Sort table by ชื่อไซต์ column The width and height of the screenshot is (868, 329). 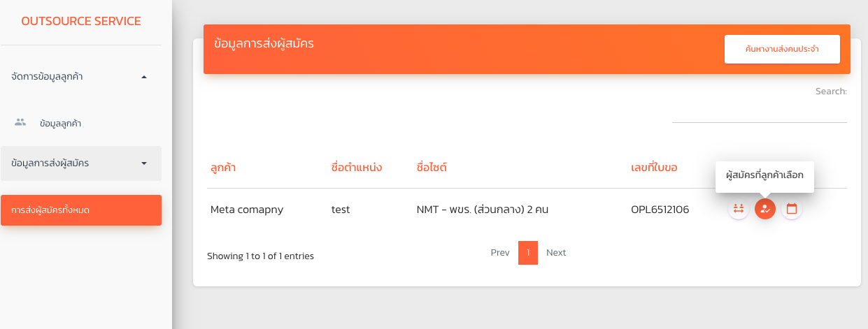point(432,168)
